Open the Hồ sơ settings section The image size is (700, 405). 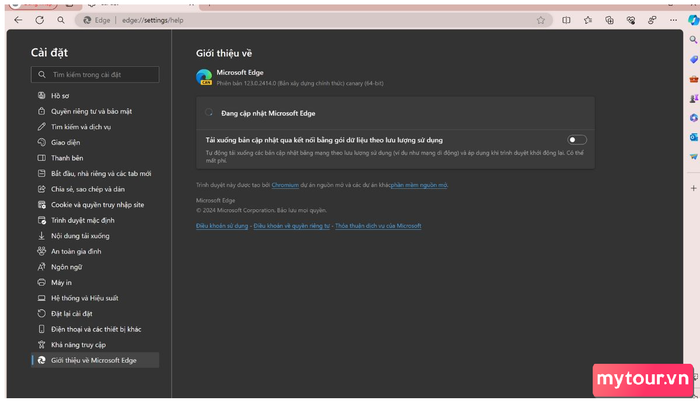(95, 96)
